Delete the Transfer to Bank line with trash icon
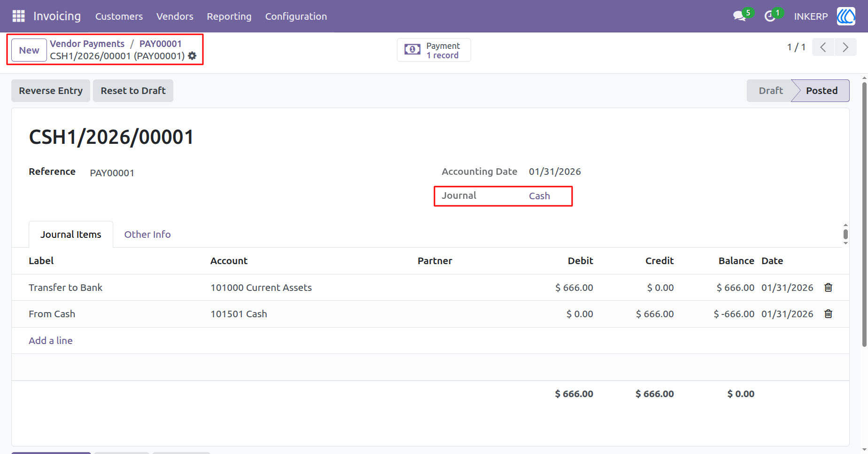 click(x=829, y=288)
